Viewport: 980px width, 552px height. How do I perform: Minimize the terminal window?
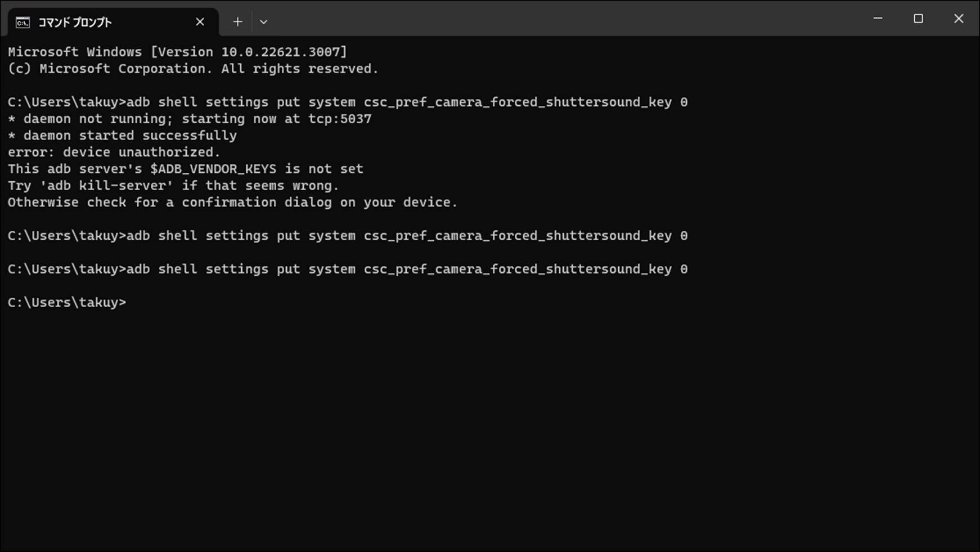tap(878, 19)
